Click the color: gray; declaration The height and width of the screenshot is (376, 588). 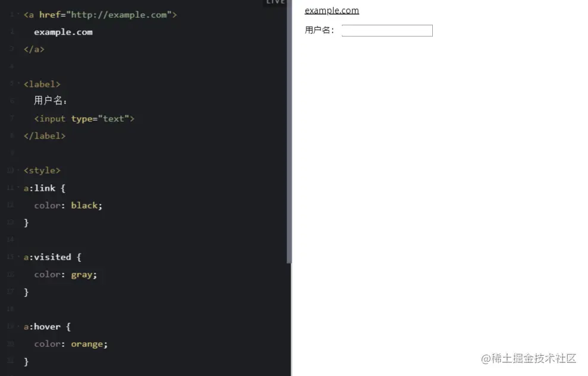(x=65, y=275)
